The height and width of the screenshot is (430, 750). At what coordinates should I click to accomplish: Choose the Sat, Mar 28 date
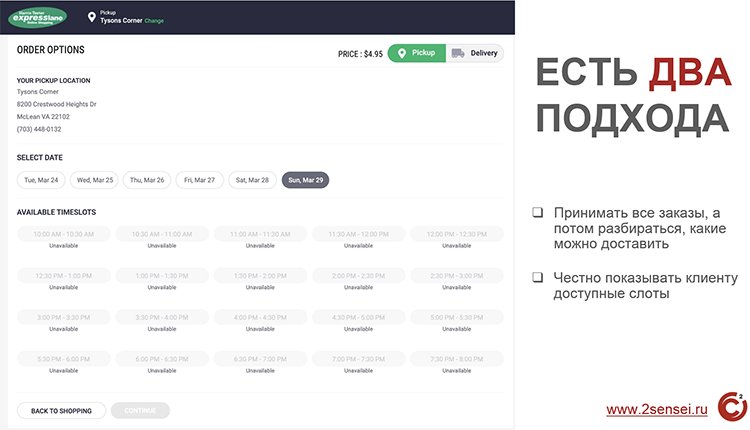pos(253,180)
